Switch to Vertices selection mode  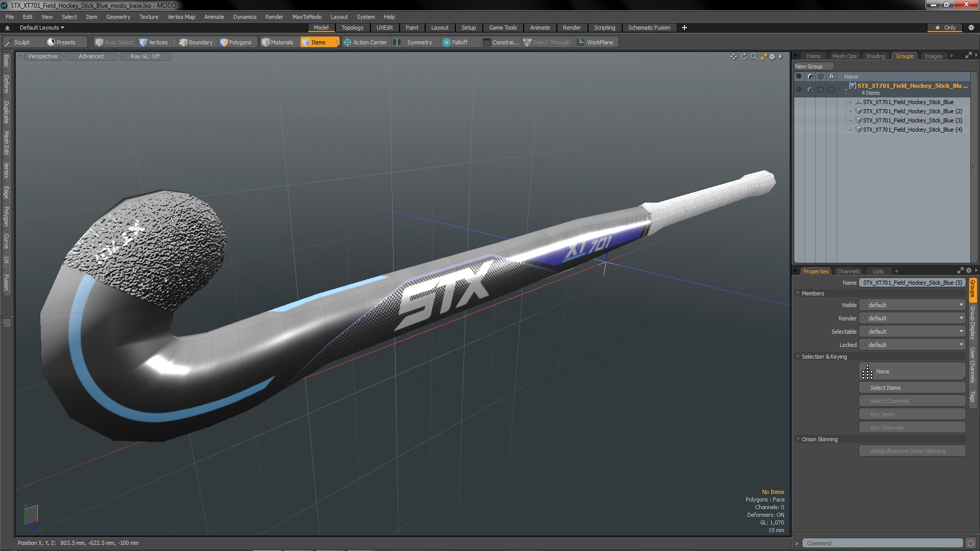click(x=154, y=42)
